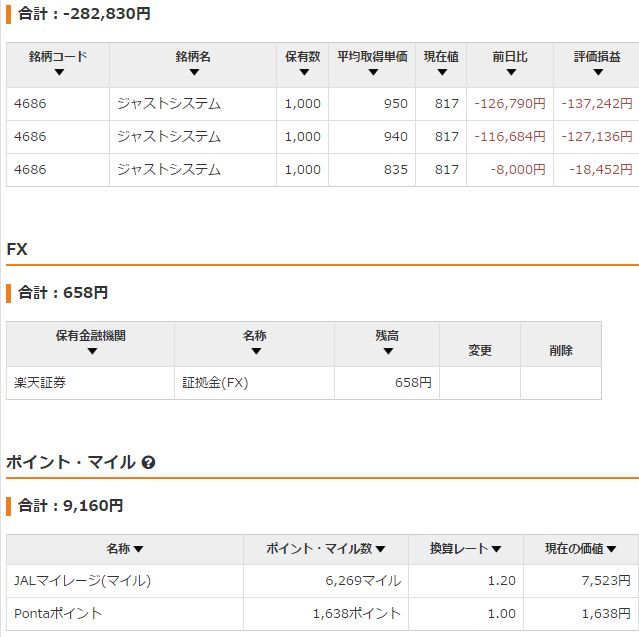639x637 pixels.
Task: Sort holdings by 保有数 arrow
Action: click(302, 73)
